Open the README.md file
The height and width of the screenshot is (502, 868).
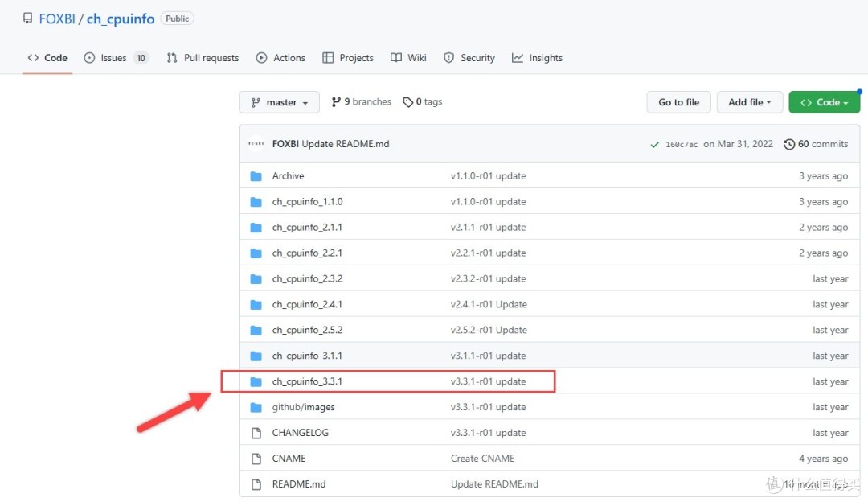pos(299,483)
